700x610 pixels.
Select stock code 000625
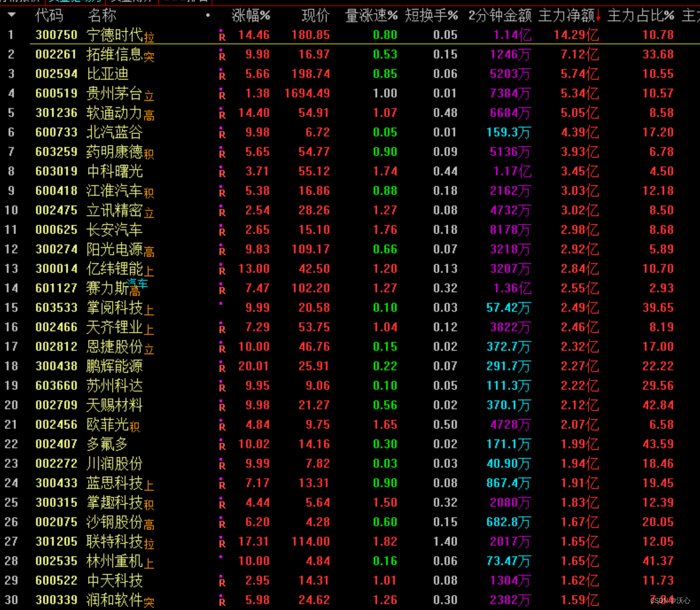(x=56, y=230)
